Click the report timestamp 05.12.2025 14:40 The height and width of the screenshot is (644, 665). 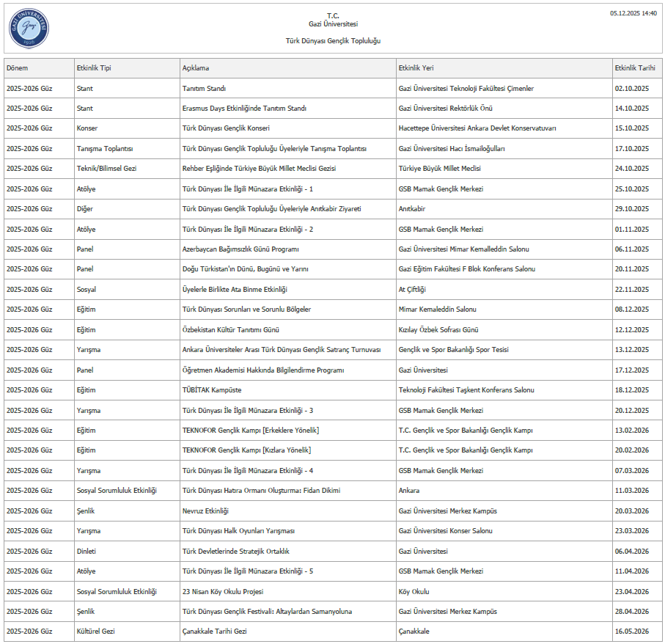coord(633,13)
